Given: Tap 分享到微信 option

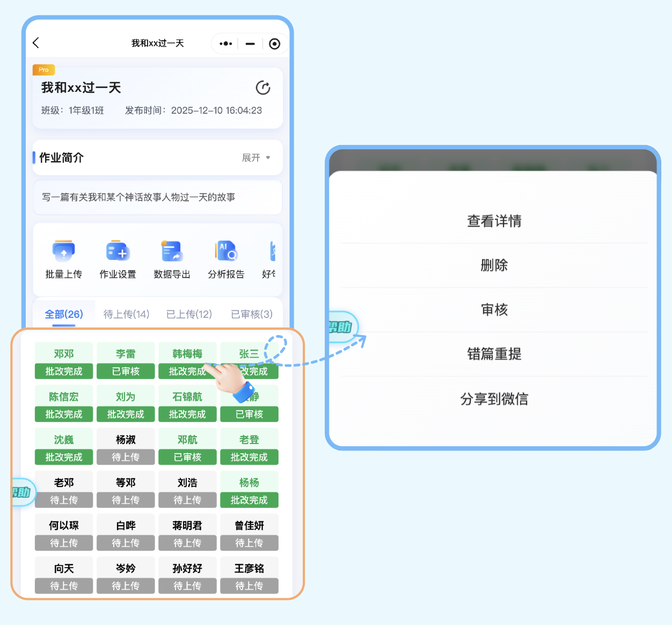Looking at the screenshot, I should click(494, 399).
